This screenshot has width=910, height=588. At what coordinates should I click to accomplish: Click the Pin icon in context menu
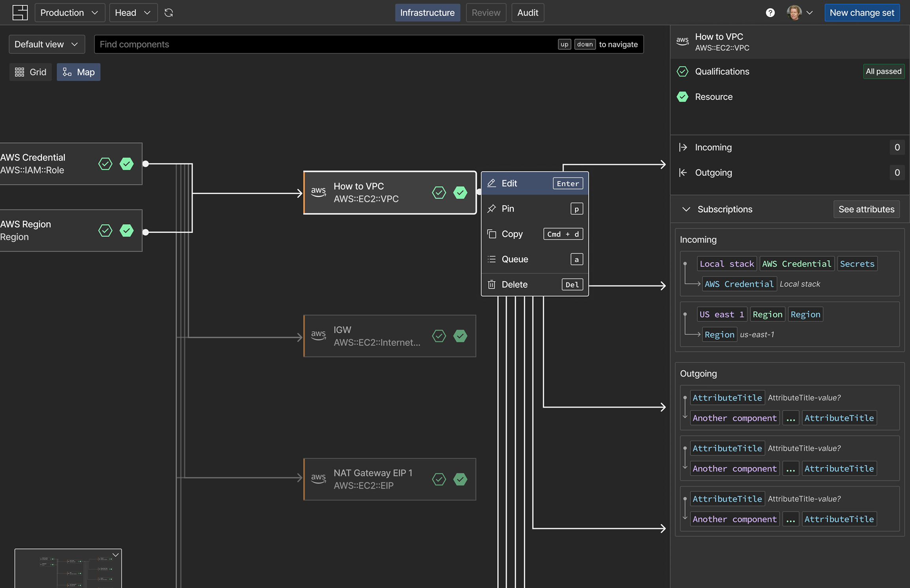pyautogui.click(x=491, y=209)
